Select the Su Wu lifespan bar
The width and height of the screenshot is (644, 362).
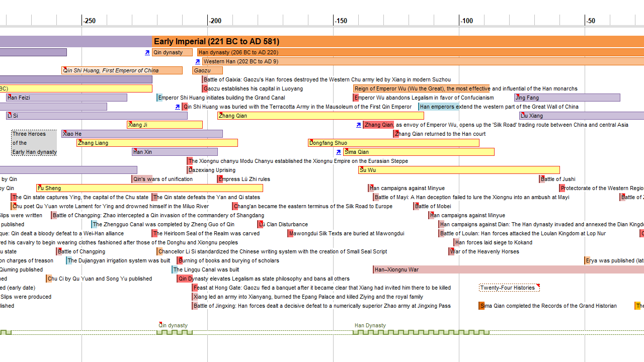[459, 170]
